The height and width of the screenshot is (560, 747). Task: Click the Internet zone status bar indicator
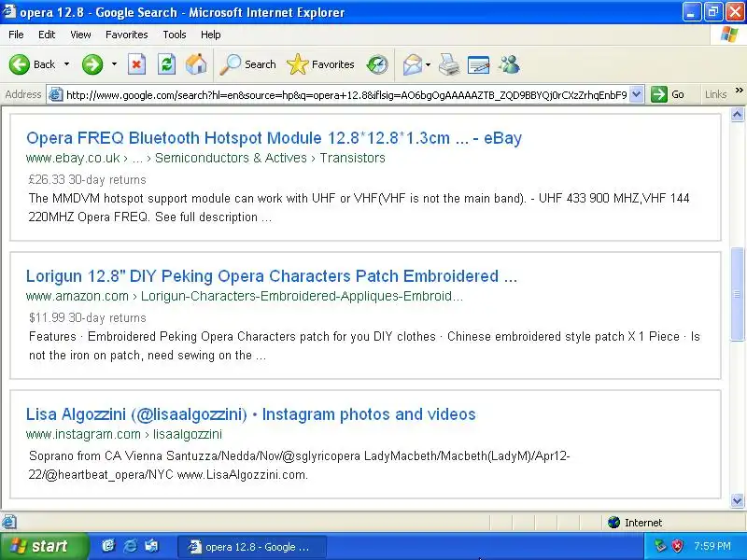[x=635, y=523]
